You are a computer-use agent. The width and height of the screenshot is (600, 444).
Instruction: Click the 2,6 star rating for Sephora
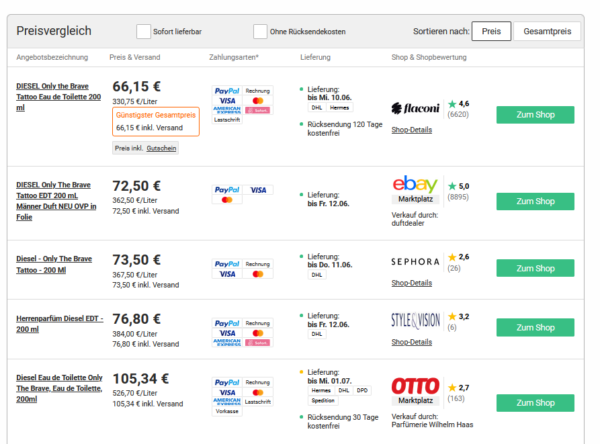(458, 257)
